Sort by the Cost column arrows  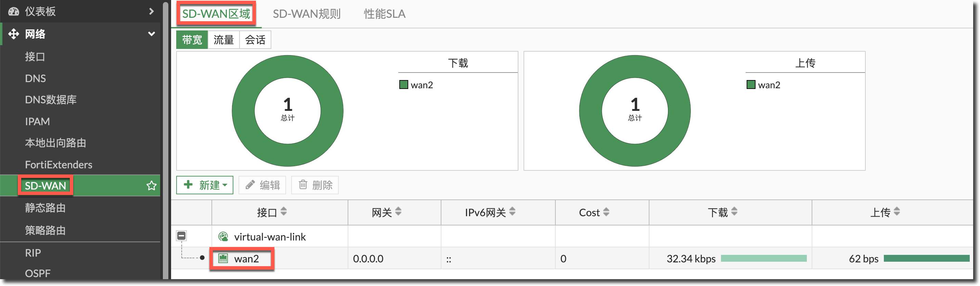(x=606, y=212)
